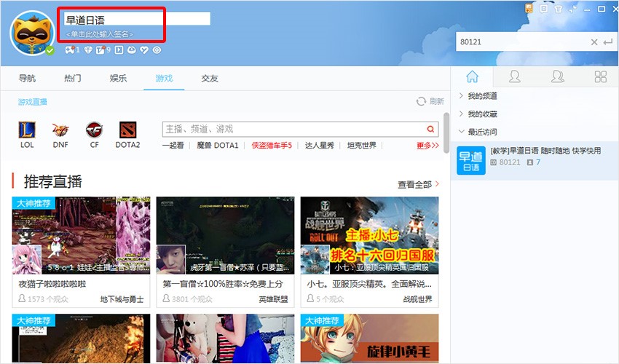Click the signature input field under username

coord(100,34)
